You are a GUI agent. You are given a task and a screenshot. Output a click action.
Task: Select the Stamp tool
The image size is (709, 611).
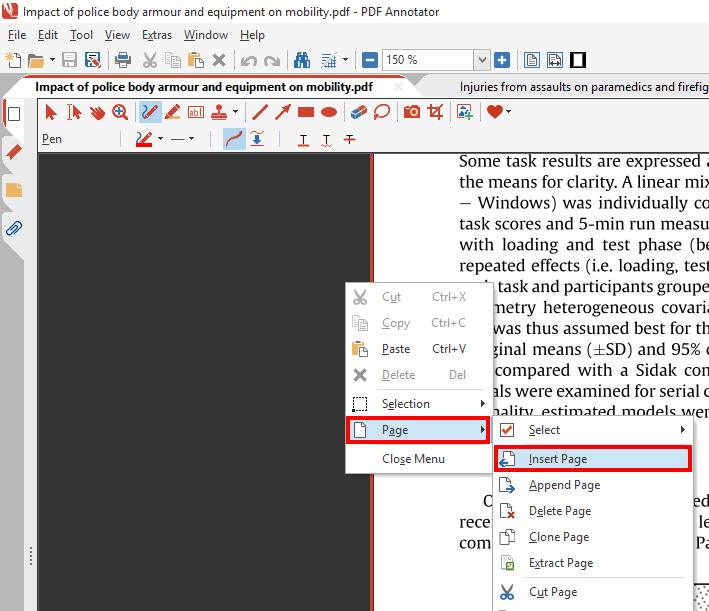tap(219, 112)
